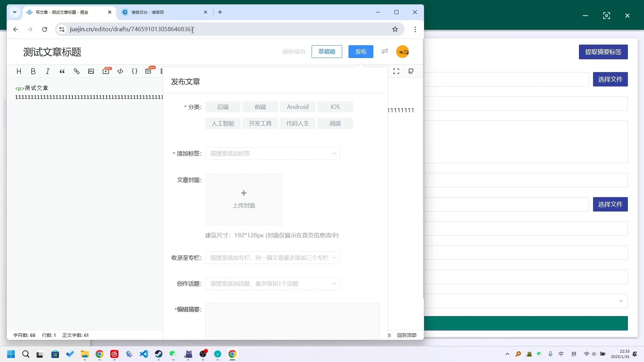
Task: Expand the 收录至专栏 column selector
Action: (272, 258)
